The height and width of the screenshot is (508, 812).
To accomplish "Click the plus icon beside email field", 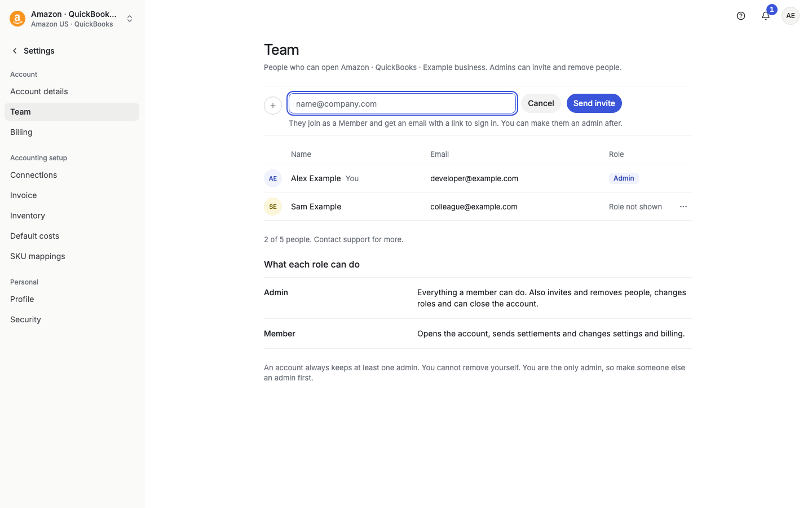I will tap(273, 106).
